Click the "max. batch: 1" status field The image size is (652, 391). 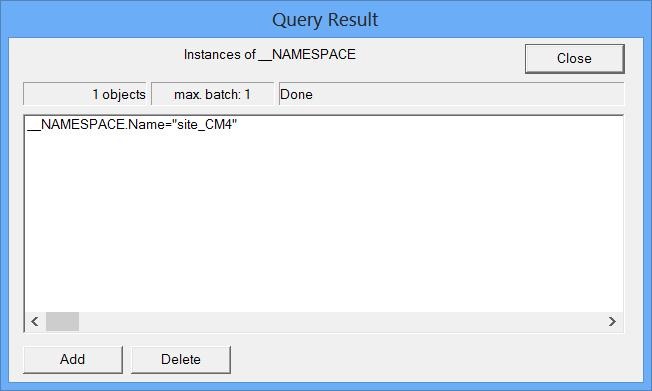(x=212, y=94)
